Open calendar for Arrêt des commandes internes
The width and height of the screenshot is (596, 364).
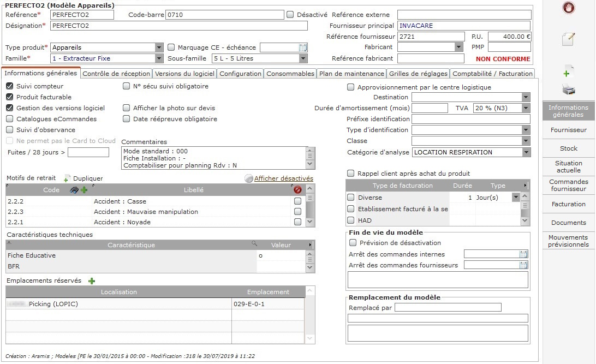pyautogui.click(x=523, y=254)
